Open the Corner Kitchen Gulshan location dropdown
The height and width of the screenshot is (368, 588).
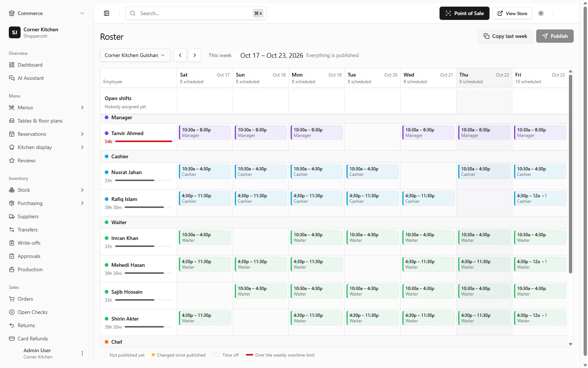tap(135, 55)
